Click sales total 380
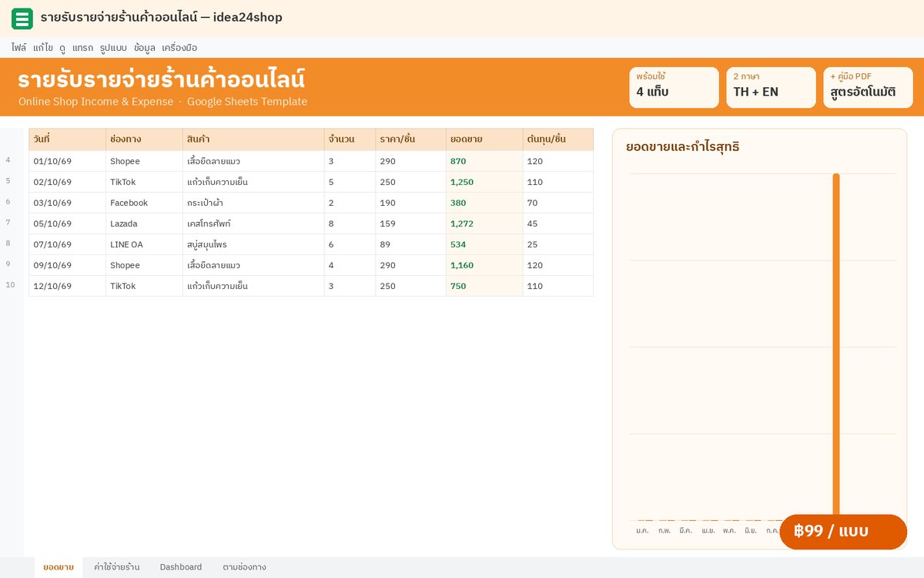Image resolution: width=924 pixels, height=578 pixels. 484,203
